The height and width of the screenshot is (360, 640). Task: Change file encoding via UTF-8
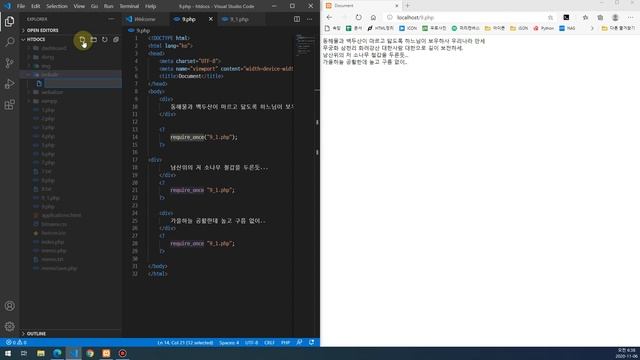[x=251, y=342]
